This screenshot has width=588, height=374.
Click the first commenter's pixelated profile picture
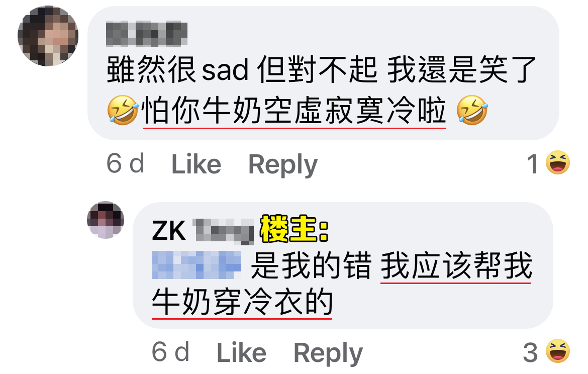point(48,36)
